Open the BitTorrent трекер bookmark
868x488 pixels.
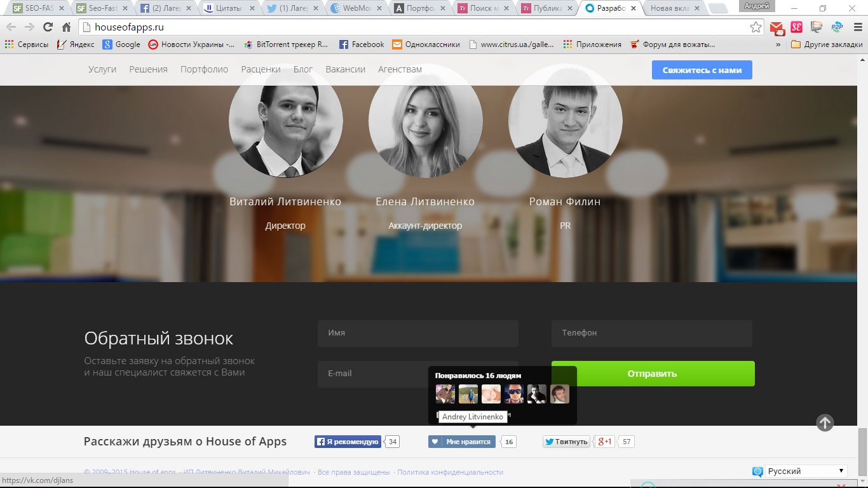tap(285, 44)
